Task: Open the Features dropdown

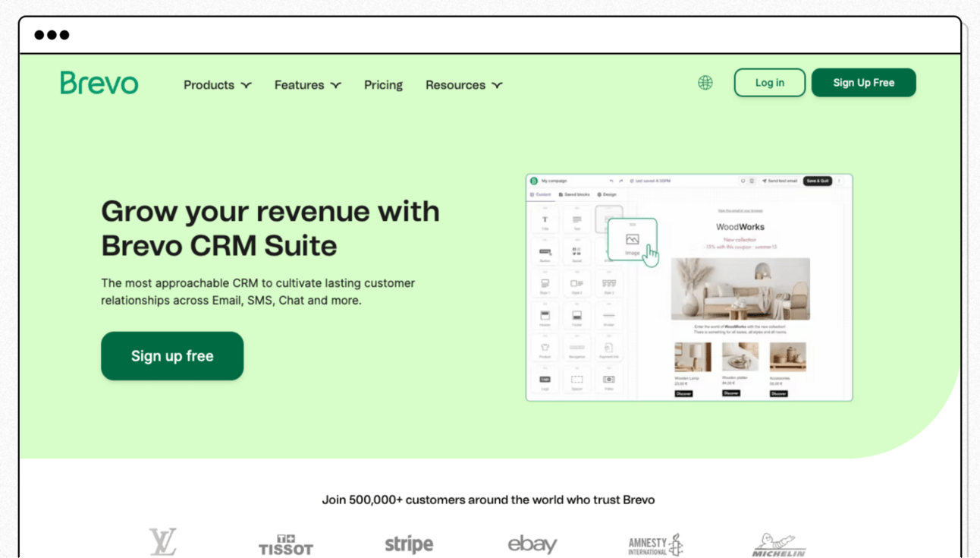Action: click(307, 85)
